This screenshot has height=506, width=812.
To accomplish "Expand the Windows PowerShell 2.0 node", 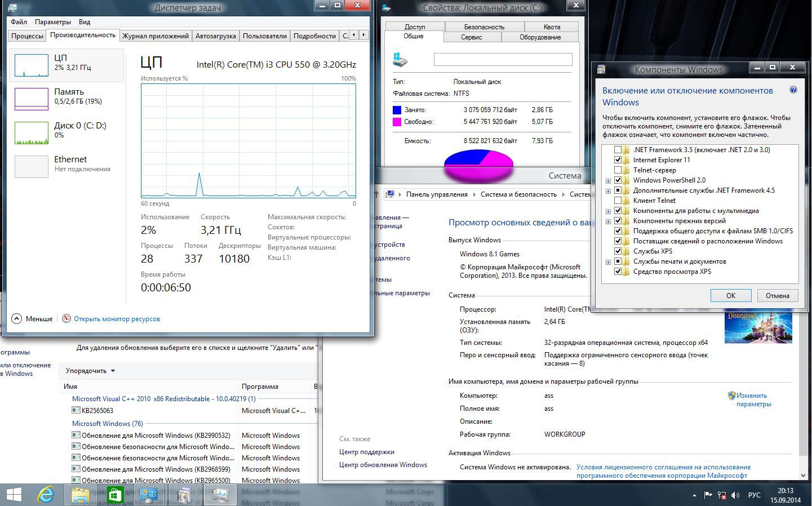I will (608, 181).
